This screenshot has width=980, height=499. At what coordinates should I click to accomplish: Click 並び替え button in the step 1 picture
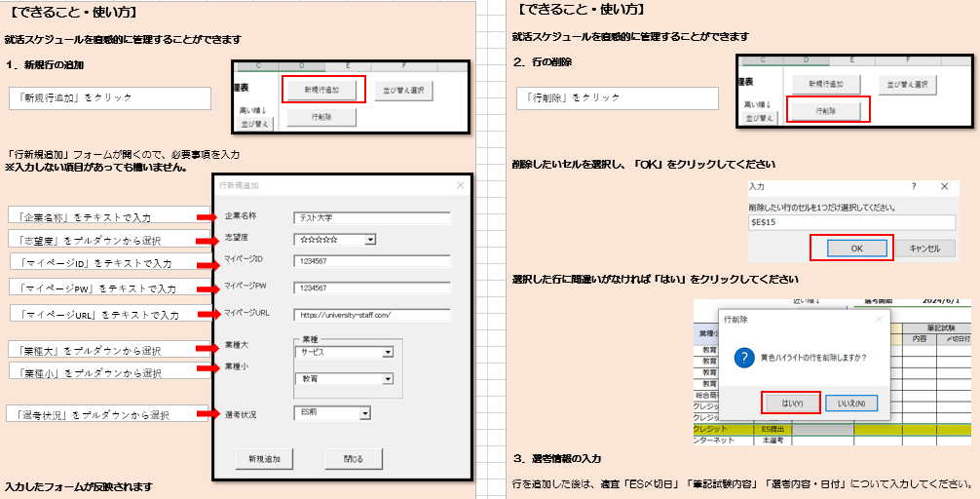(254, 124)
